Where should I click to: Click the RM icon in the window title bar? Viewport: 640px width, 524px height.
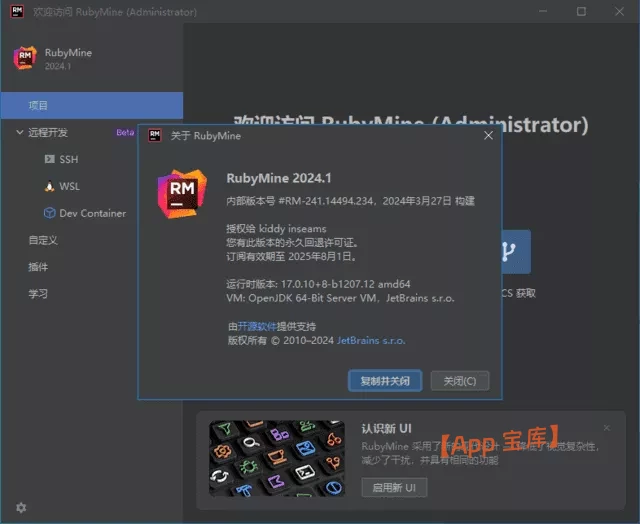point(17,11)
